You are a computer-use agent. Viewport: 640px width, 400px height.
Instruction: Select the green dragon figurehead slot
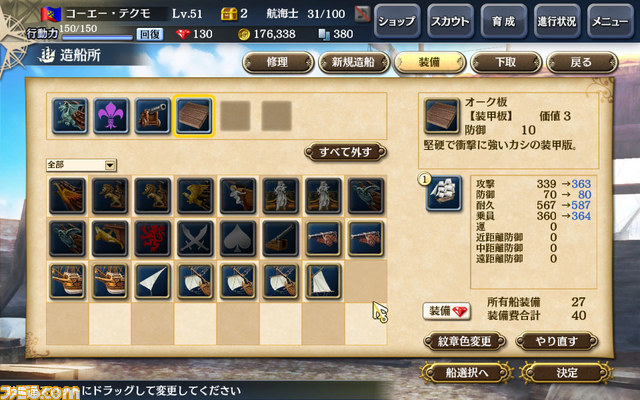pyautogui.click(x=69, y=116)
